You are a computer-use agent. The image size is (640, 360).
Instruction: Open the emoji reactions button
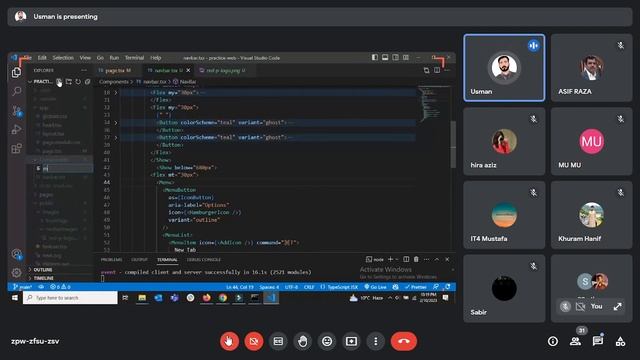[x=327, y=341]
